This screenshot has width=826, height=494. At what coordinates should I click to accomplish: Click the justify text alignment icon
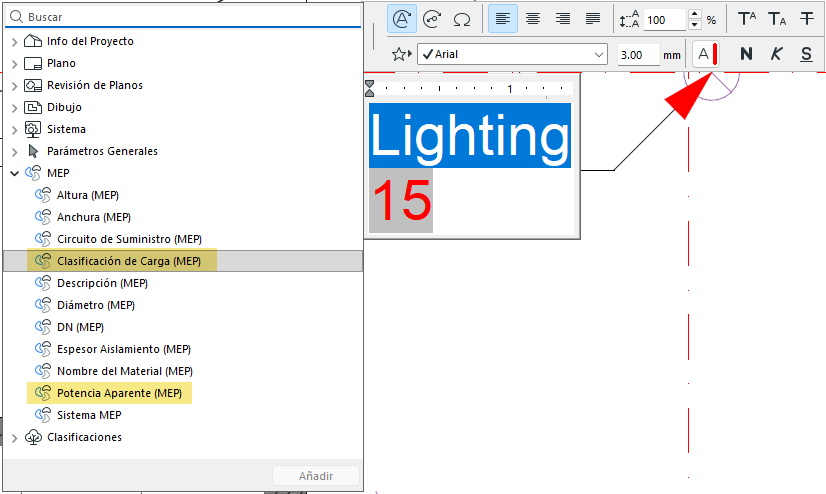coord(593,19)
